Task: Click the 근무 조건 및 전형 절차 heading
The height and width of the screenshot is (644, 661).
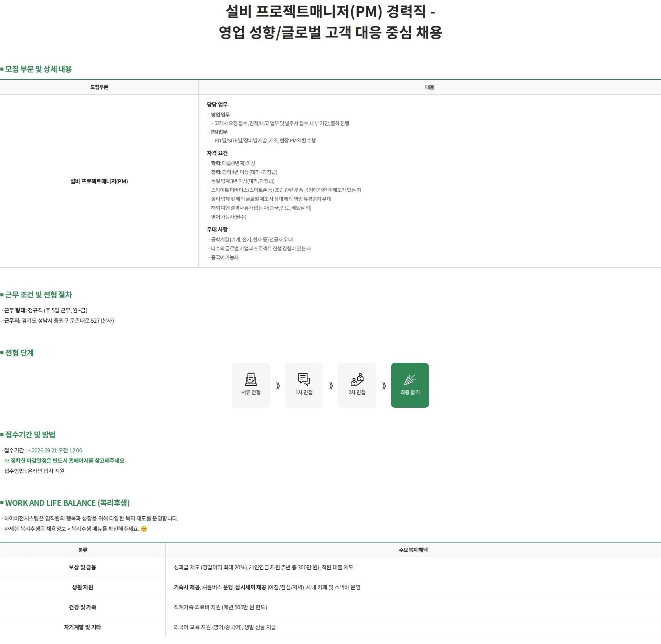Action: 38,295
